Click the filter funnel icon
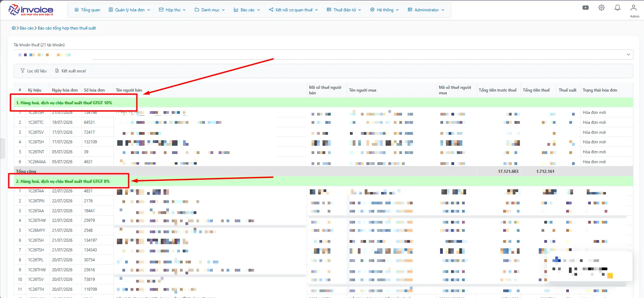This screenshot has height=298, width=644. click(23, 71)
